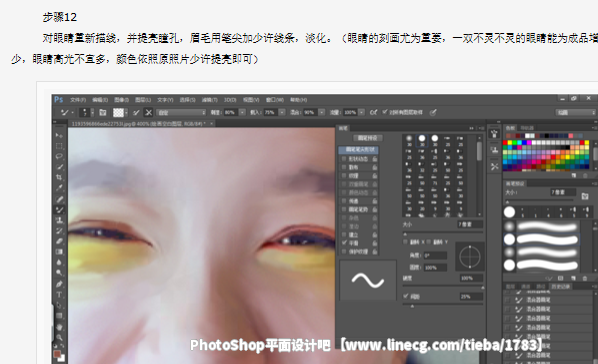Image resolution: width=598 pixels, height=364 pixels.
Task: Activate the Mixer Brush tool
Action: click(59, 209)
